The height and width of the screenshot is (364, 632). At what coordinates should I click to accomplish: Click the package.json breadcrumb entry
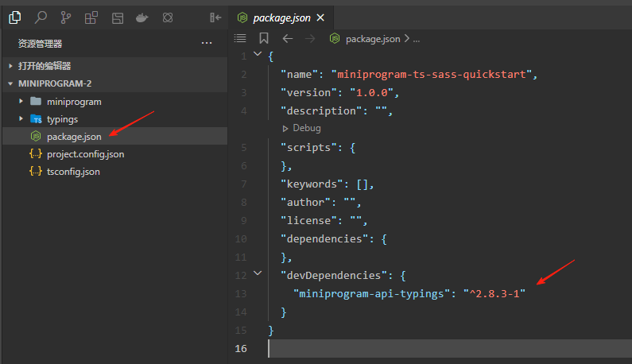(x=373, y=39)
